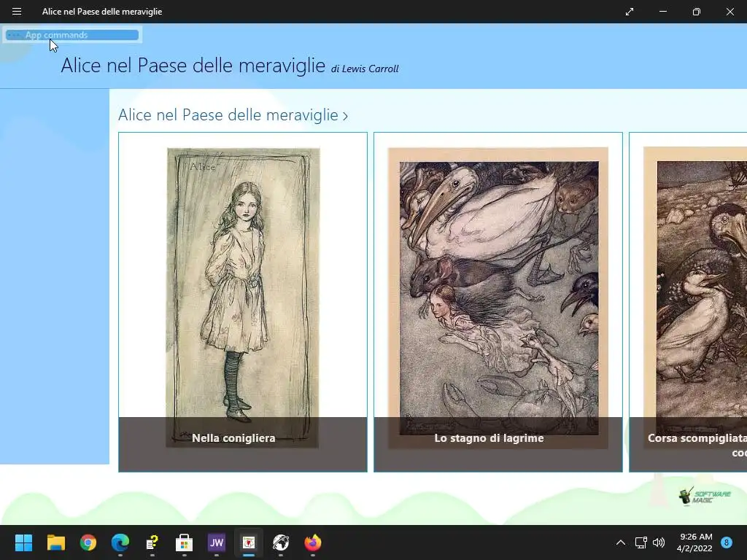
Task: Open the volume control in the tray
Action: point(659,542)
